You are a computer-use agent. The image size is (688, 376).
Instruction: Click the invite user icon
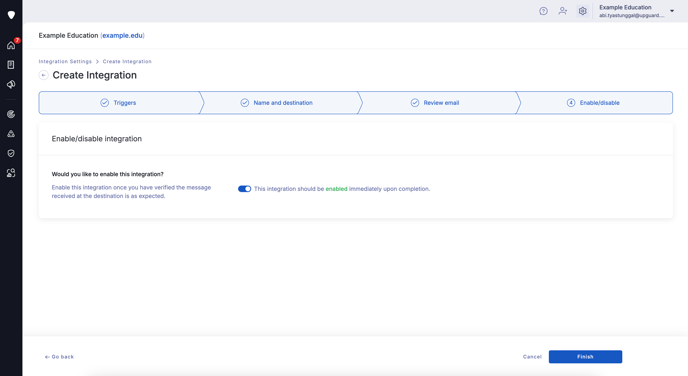[563, 11]
